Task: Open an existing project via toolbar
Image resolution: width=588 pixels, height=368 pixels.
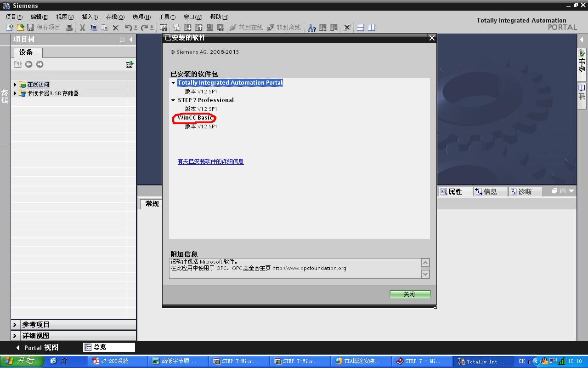Action: (x=20, y=28)
